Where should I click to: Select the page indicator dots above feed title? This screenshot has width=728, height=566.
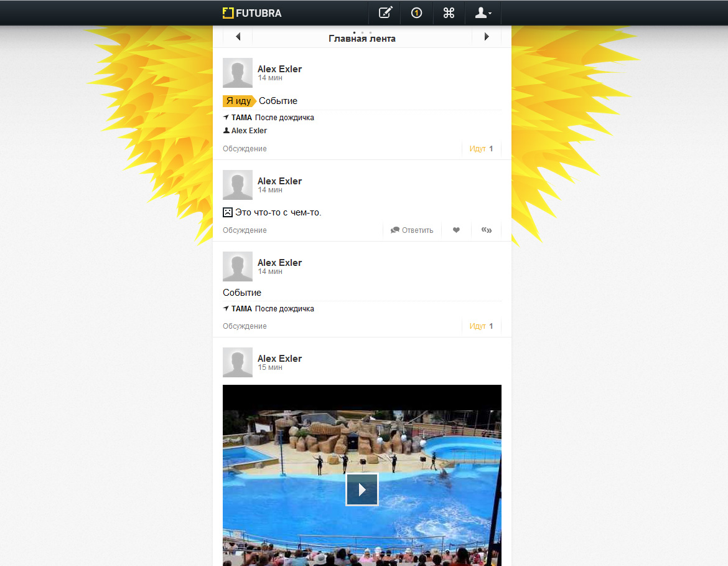[x=362, y=32]
